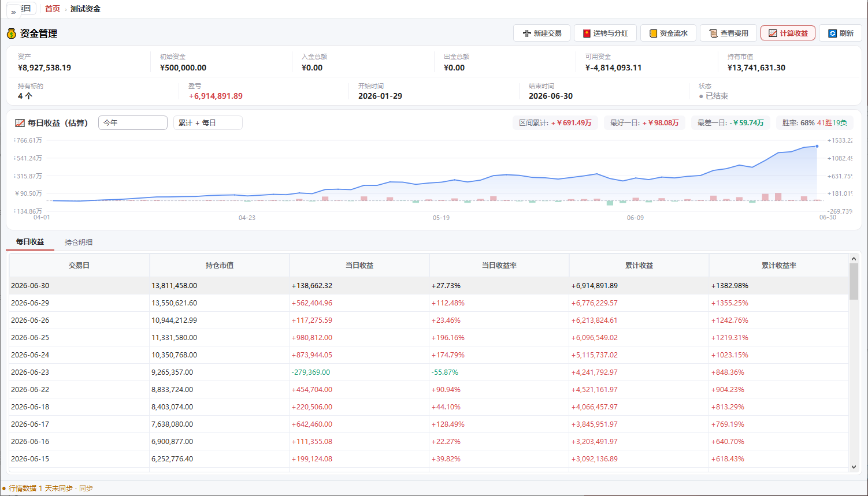The width and height of the screenshot is (868, 496).
Task: Click the 新建交易 button
Action: 542,33
